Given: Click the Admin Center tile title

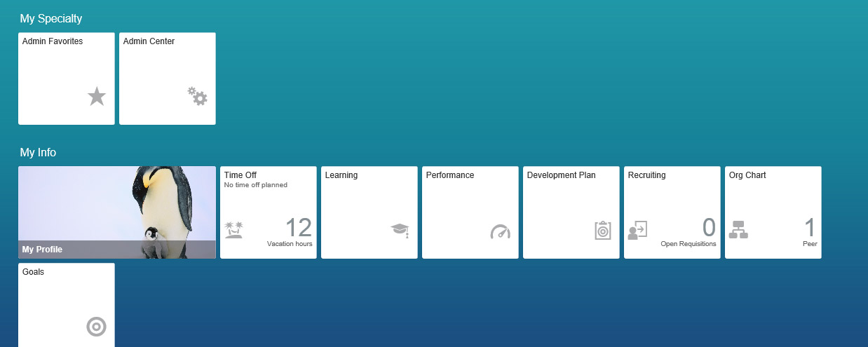Looking at the screenshot, I should click(x=149, y=41).
